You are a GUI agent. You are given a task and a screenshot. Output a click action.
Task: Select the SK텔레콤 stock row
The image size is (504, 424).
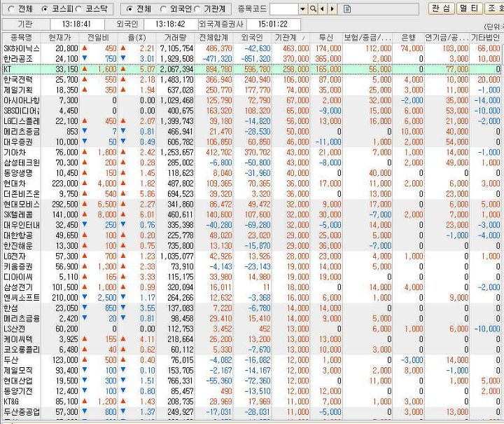click(x=252, y=214)
